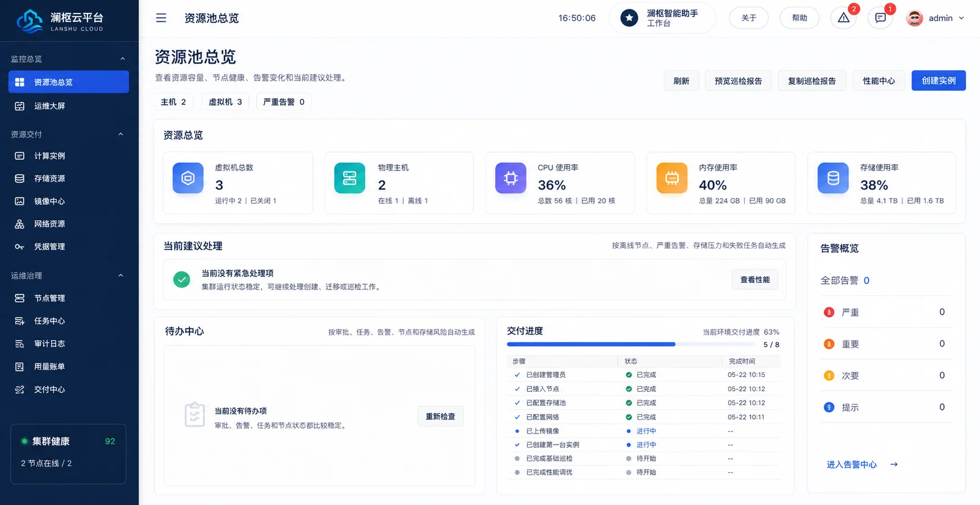Collapse the 监控总览 sidebar group
980x505 pixels.
(122, 59)
